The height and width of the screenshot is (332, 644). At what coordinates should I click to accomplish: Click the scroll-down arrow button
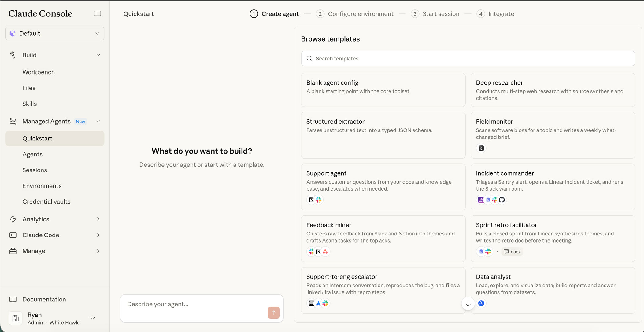coord(468,304)
